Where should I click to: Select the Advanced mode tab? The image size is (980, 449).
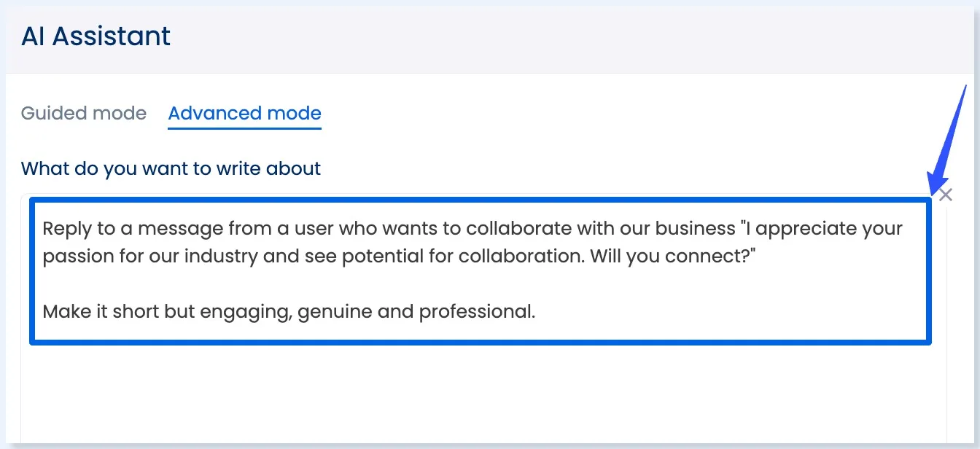pos(244,113)
